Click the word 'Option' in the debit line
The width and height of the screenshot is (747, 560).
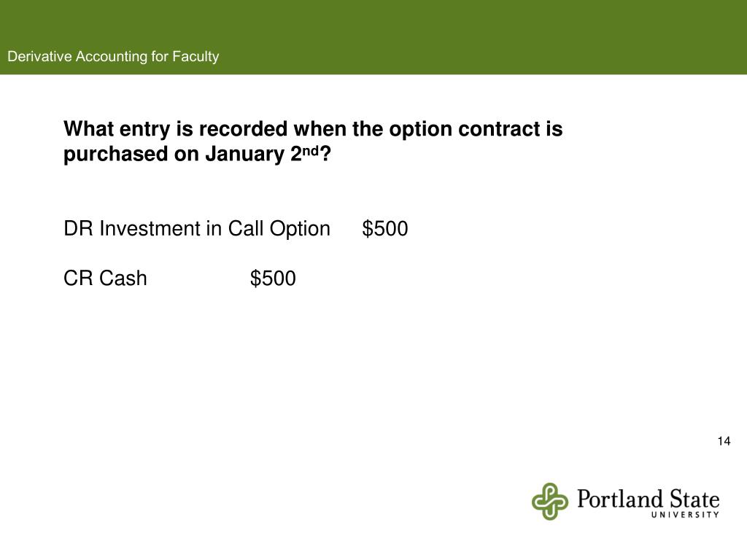[300, 229]
